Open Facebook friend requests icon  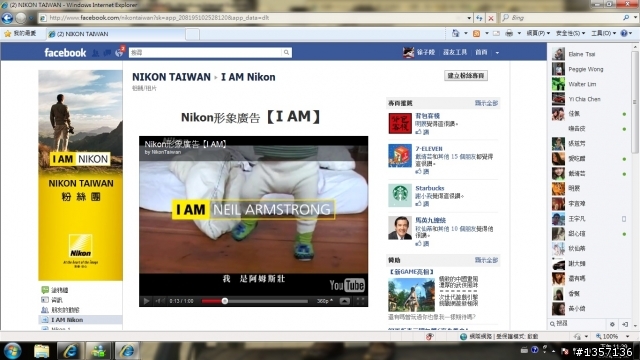(x=96, y=53)
